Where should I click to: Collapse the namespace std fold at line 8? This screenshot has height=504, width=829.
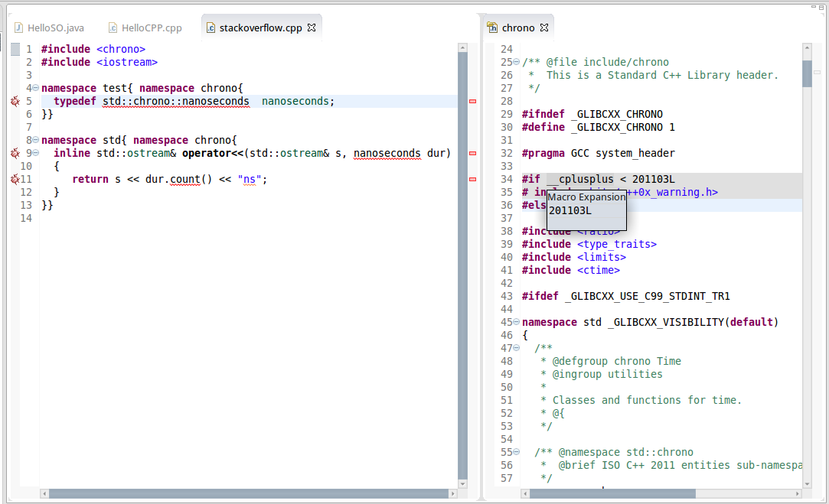pos(35,140)
